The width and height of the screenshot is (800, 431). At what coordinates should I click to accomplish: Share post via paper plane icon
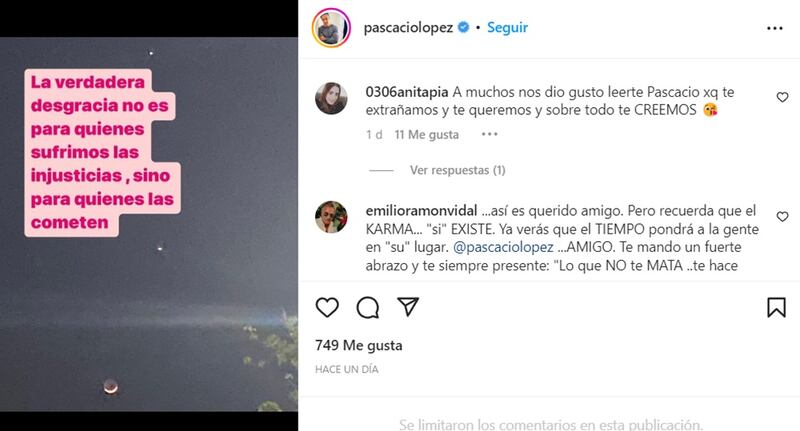[x=408, y=306]
